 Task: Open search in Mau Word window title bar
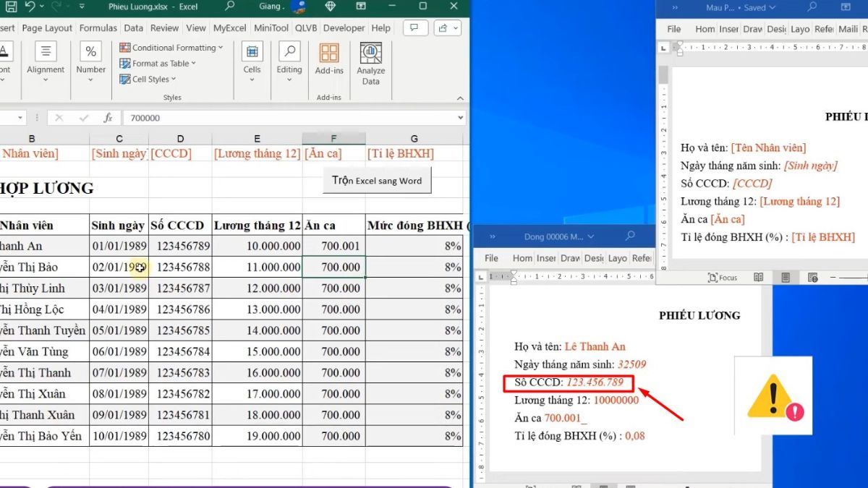click(x=812, y=8)
